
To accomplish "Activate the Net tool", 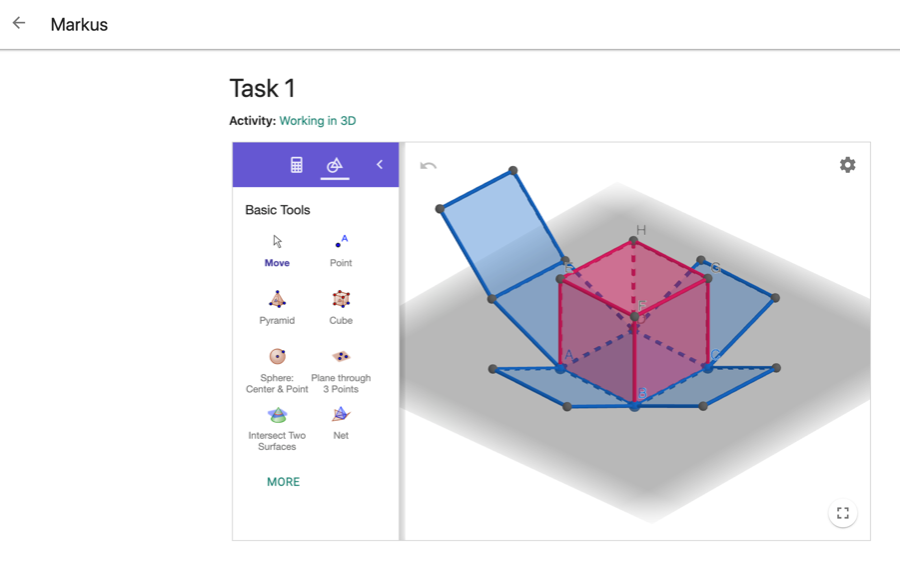I will click(x=340, y=422).
